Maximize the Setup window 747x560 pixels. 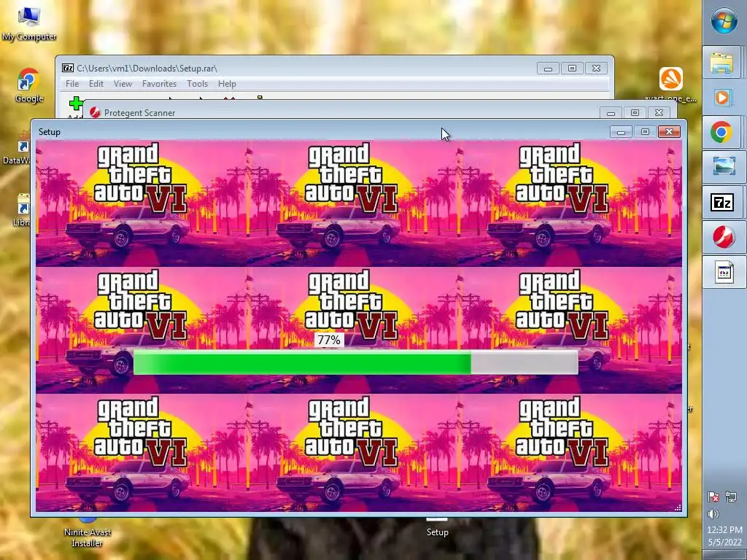645,132
